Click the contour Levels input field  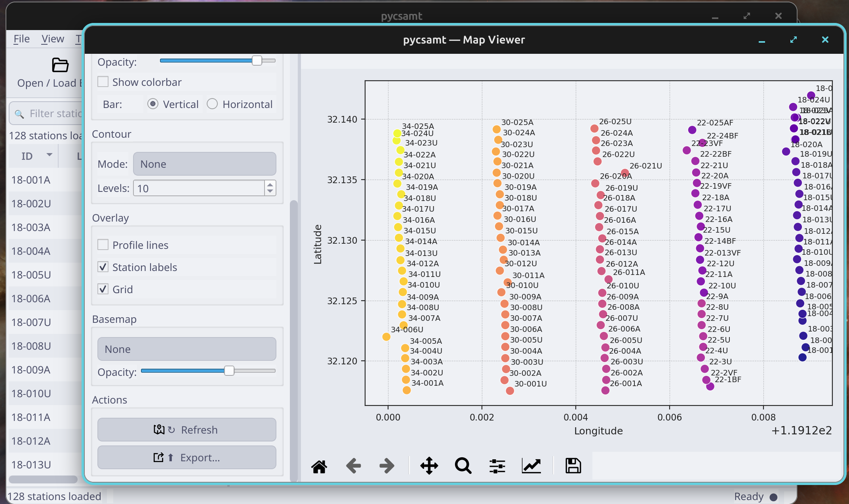point(199,188)
